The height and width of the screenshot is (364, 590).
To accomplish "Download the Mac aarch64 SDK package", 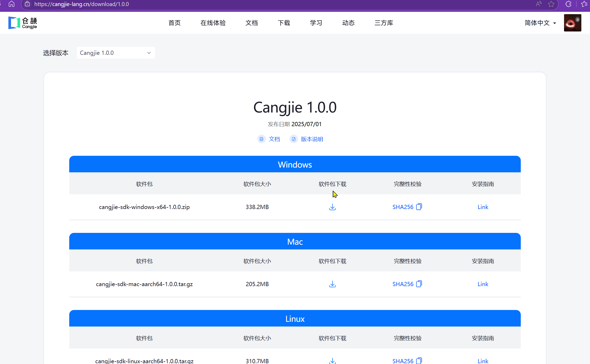I will 332,284.
